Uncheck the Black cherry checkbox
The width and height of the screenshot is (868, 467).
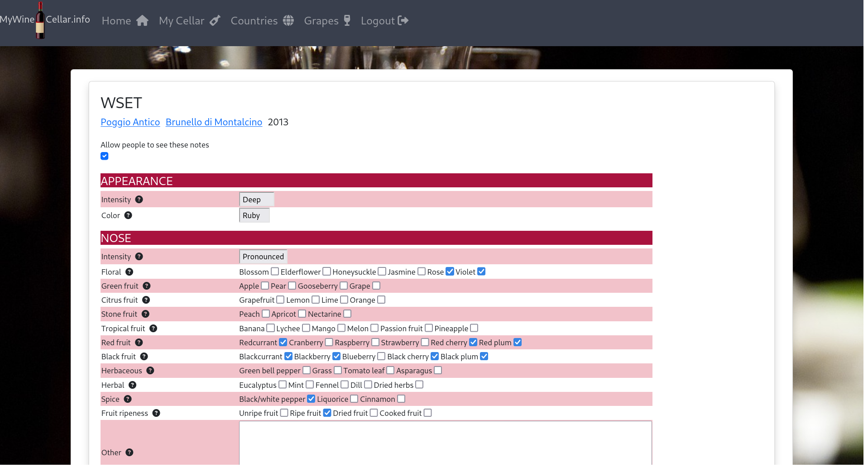coord(435,357)
